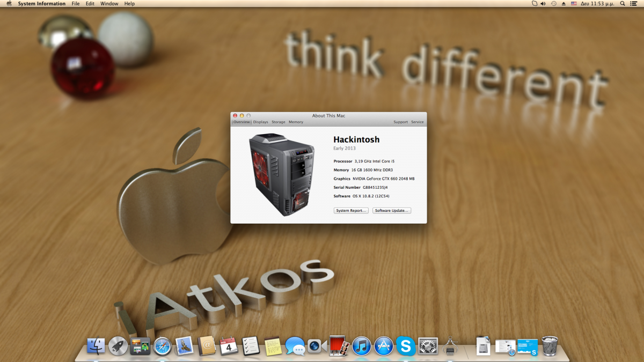Open Notes yellow pad in dock
Viewport: 644px width, 362px height.
[x=273, y=346]
